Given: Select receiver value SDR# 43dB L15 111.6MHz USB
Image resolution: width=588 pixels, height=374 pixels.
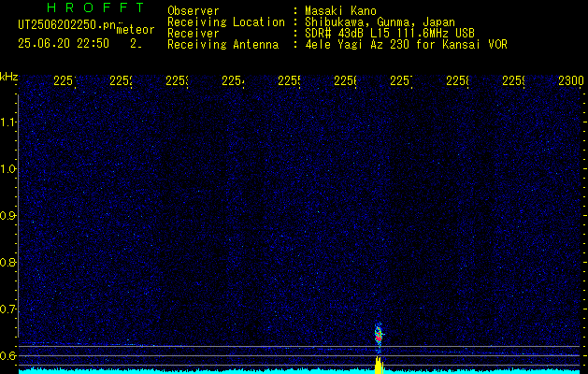Looking at the screenshot, I should click(390, 34).
